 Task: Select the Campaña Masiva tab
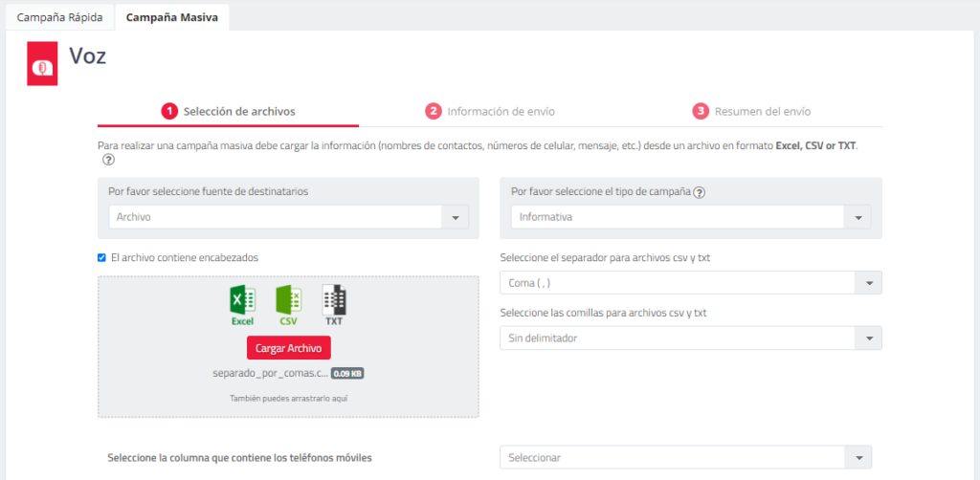171,16
